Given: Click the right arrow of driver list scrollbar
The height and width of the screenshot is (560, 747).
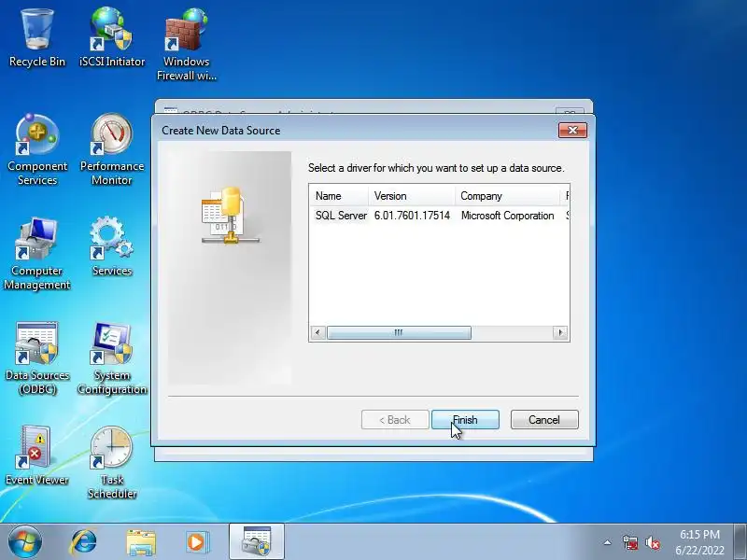Looking at the screenshot, I should point(560,332).
